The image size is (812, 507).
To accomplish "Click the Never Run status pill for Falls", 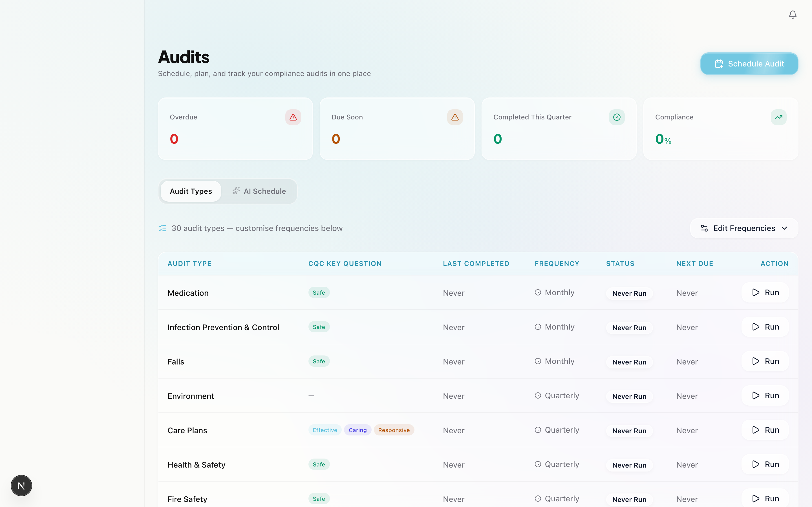I will tap(629, 362).
